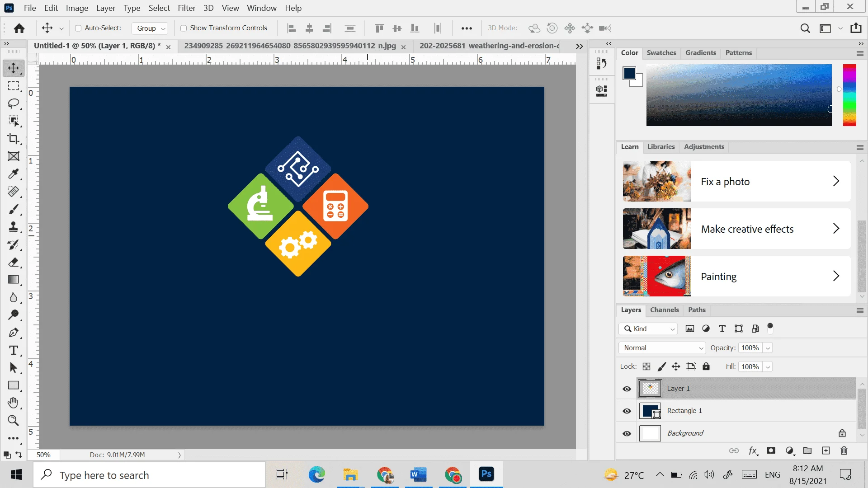868x488 pixels.
Task: Open the Group dropdown in options bar
Action: (150, 28)
